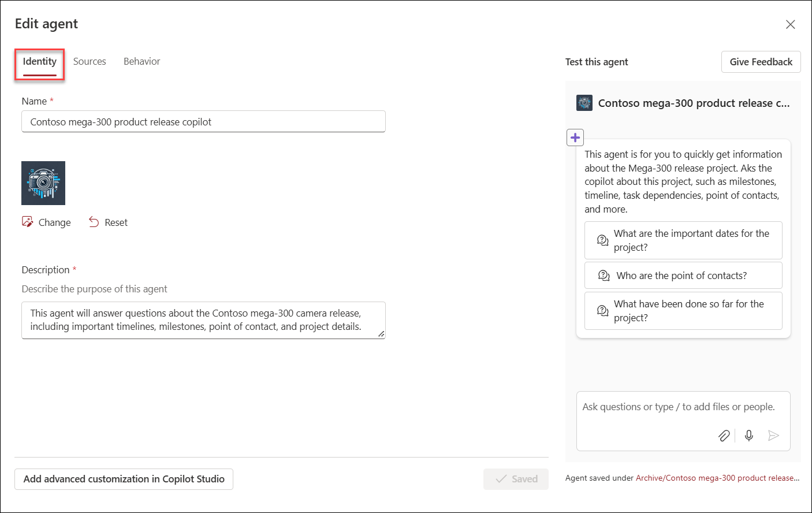Image resolution: width=812 pixels, height=513 pixels.
Task: Click the question bubble icon on first suggested prompt
Action: (x=602, y=240)
